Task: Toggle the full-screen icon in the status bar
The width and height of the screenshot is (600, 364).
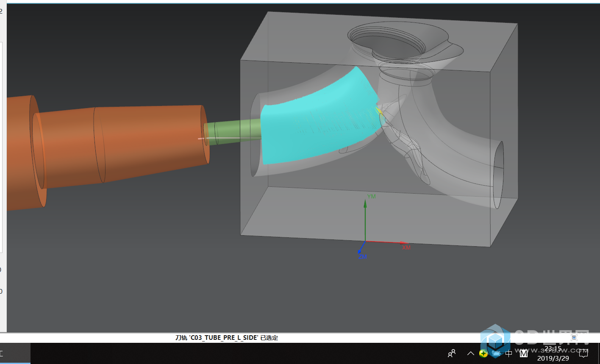Action: 574,338
